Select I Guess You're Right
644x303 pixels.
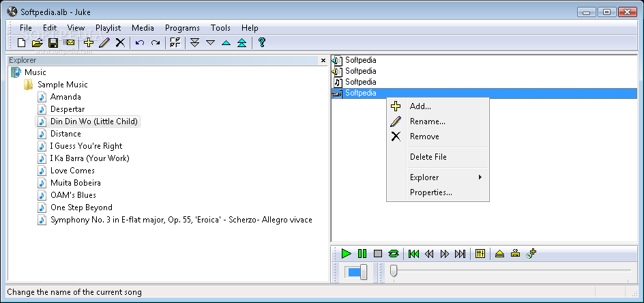pyautogui.click(x=86, y=146)
